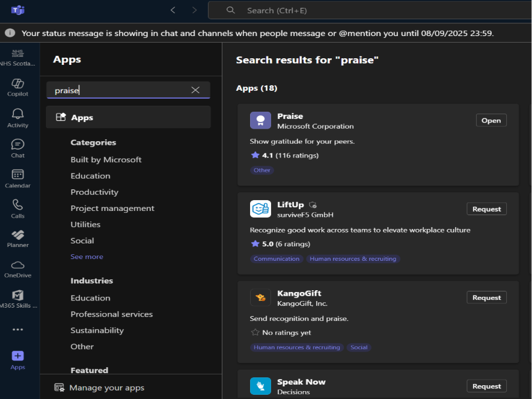
Task: Clear the praise search text
Action: [x=195, y=90]
